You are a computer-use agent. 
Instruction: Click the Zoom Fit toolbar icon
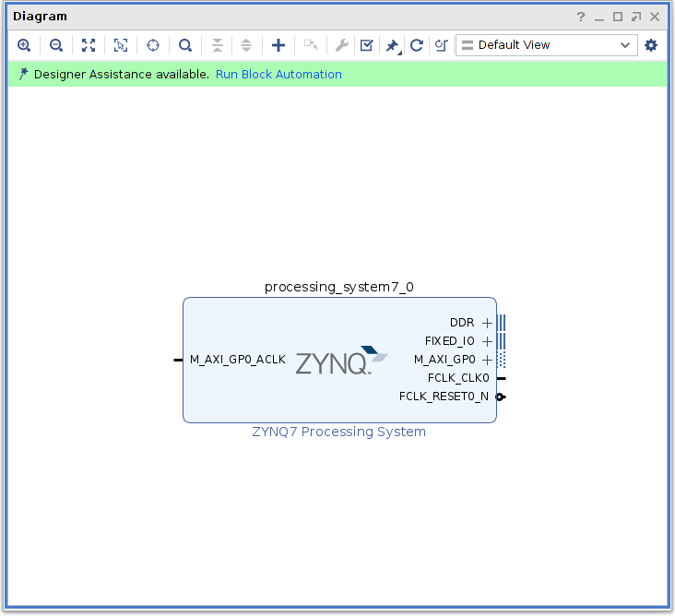click(89, 45)
